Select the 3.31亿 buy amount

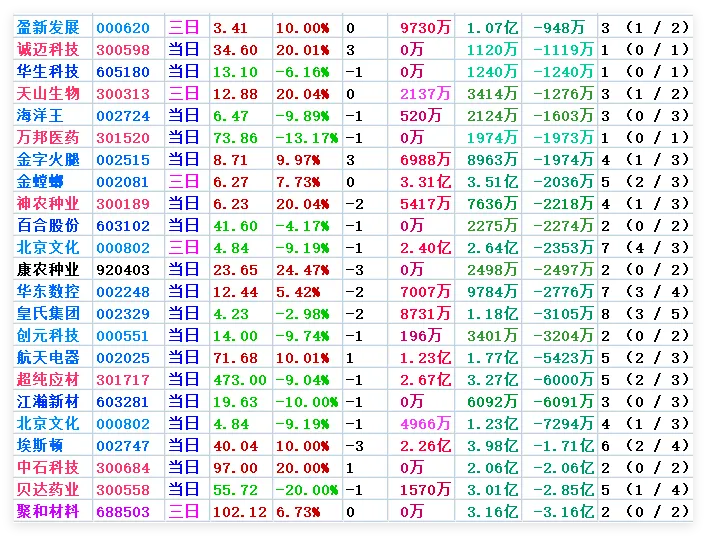425,182
